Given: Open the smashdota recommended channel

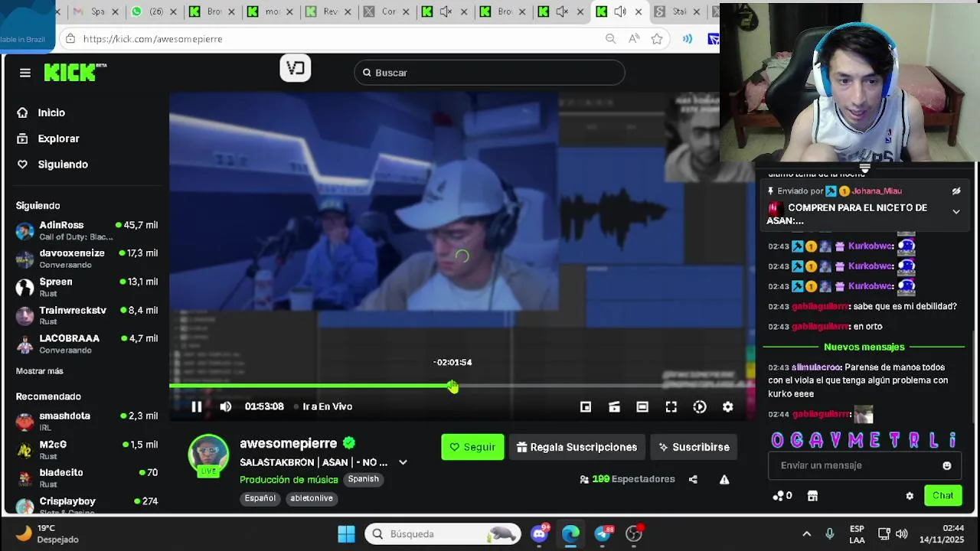Looking at the screenshot, I should pos(87,421).
